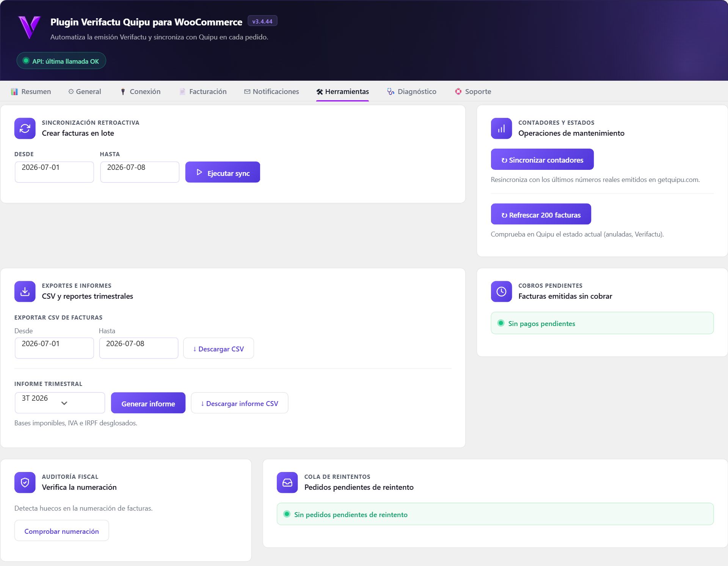This screenshot has width=728, height=566.
Task: Click the green dot in Sin pedidos pendientes
Action: (x=287, y=514)
